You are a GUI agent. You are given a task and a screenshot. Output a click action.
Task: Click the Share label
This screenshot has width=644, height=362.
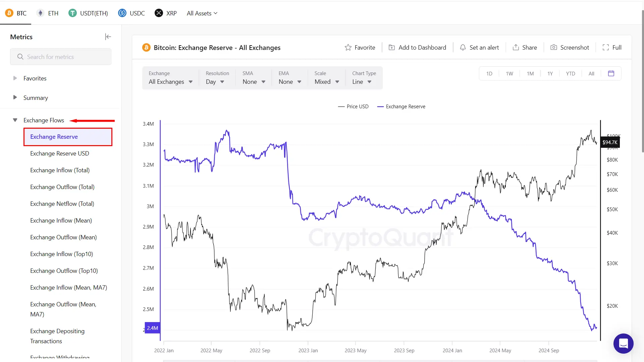coord(530,48)
